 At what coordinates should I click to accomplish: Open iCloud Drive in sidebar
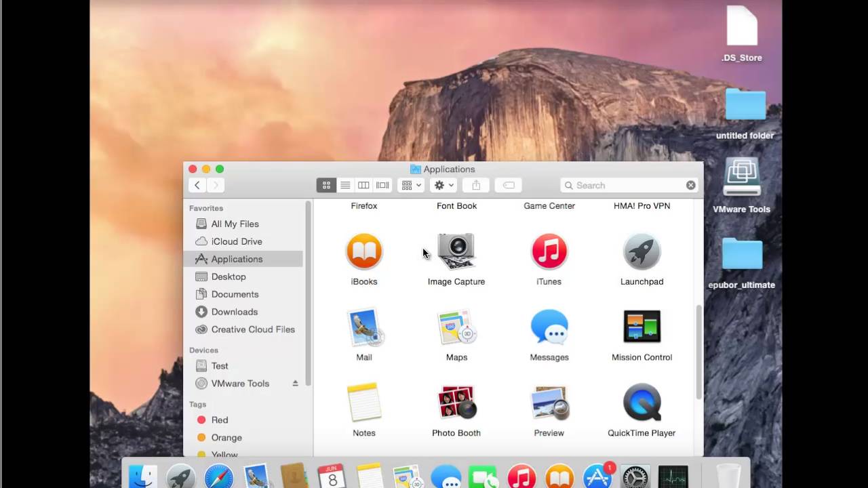click(x=243, y=241)
